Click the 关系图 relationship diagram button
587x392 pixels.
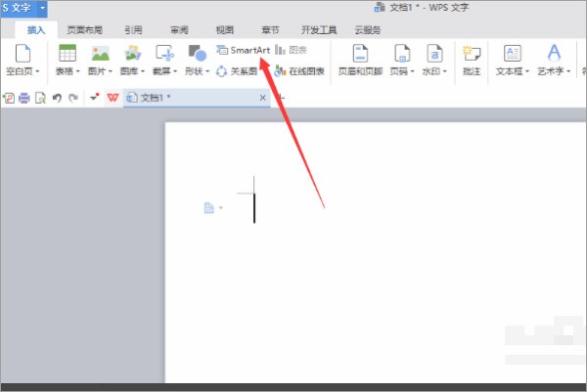(x=238, y=71)
